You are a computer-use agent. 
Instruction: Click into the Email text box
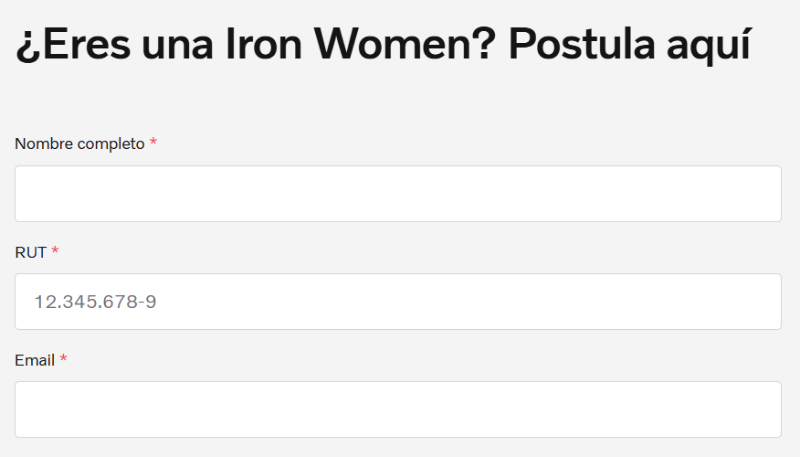point(398,409)
